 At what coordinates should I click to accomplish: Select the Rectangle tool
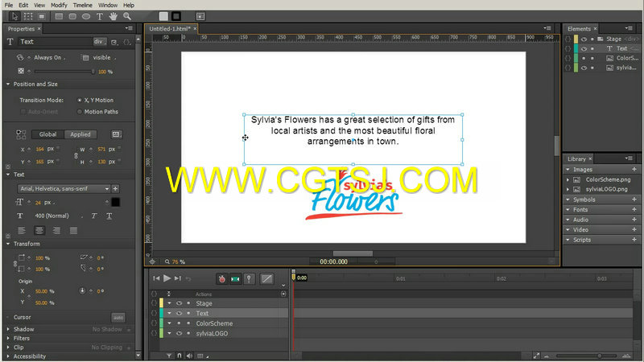point(59,16)
